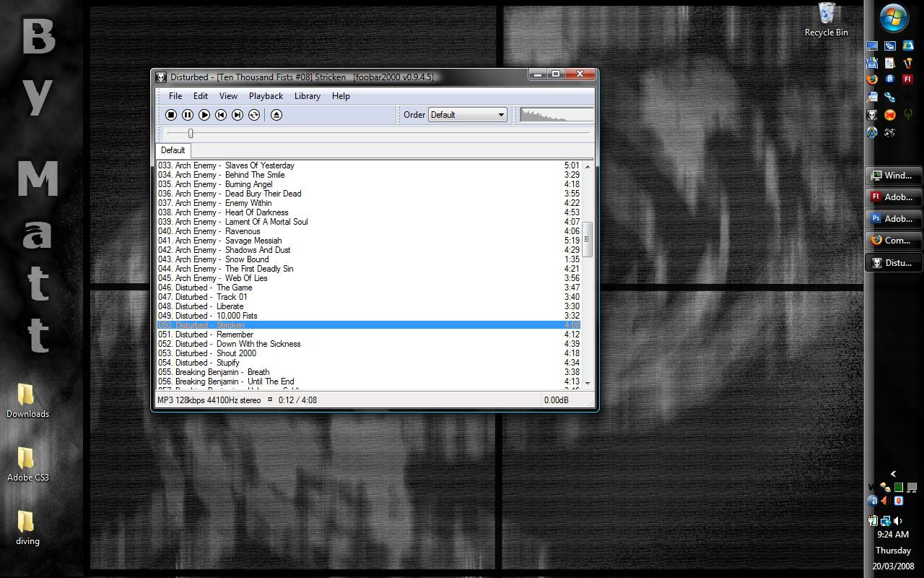Launch Firefox from quick launch

coord(872,79)
